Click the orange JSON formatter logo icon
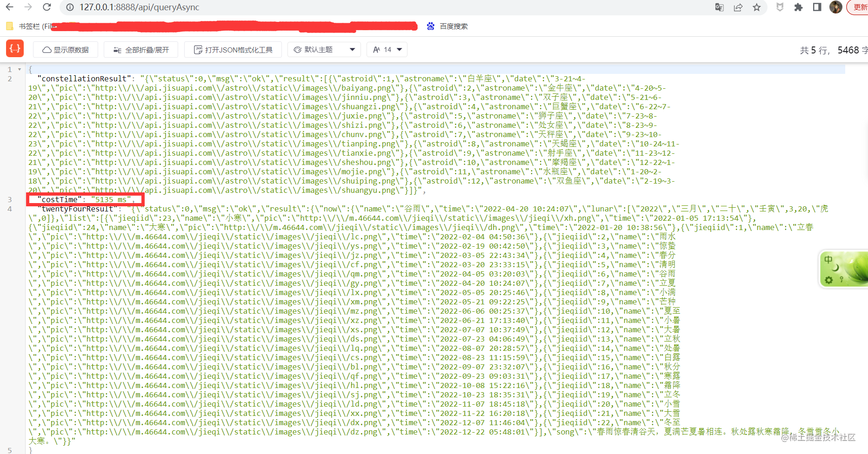Screen dimensions: 868x454 15,48
